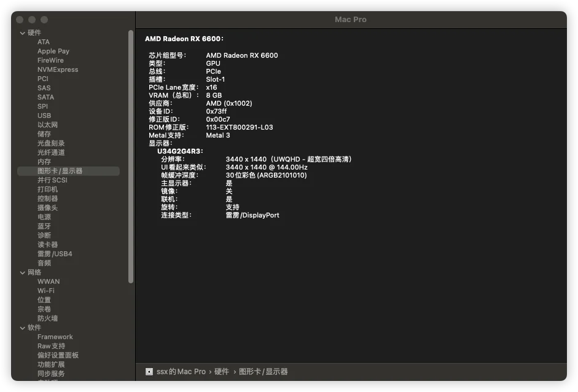Select WWAN under 网络
Screen dimensions: 578x392
(49, 282)
